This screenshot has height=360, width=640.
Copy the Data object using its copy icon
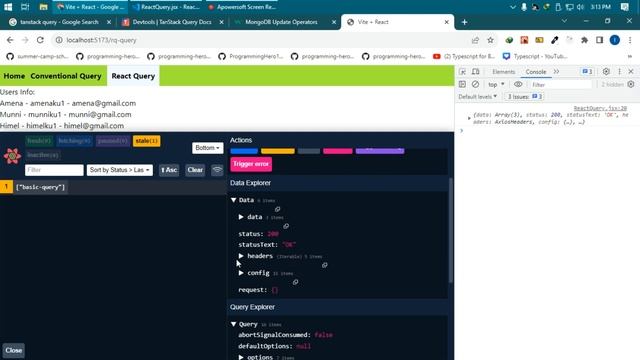[278, 209]
